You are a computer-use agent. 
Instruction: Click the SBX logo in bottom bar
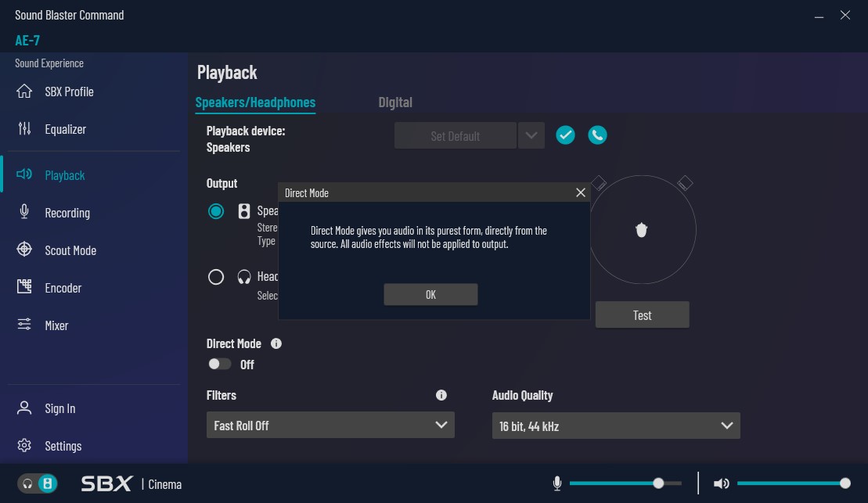click(107, 483)
